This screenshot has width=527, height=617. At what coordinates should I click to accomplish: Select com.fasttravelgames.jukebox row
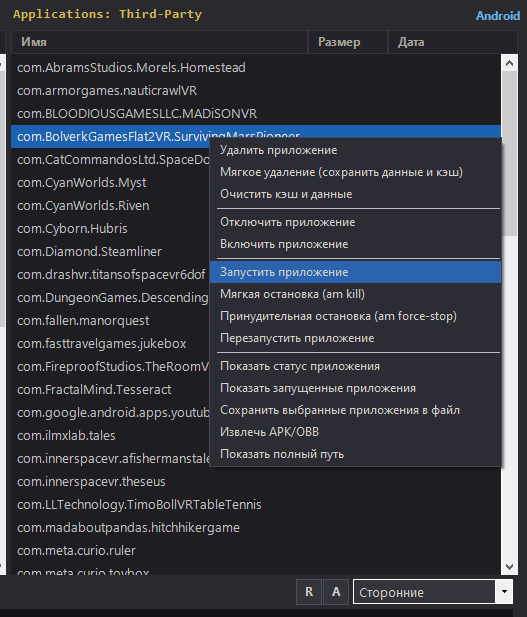tap(111, 344)
